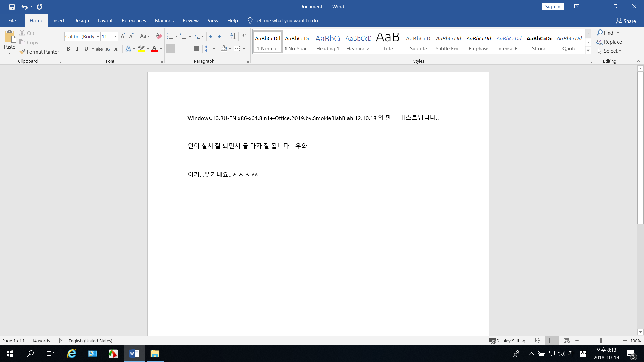The image size is (644, 362).
Task: Open the Select dropdown in Editing
Action: pos(609,51)
